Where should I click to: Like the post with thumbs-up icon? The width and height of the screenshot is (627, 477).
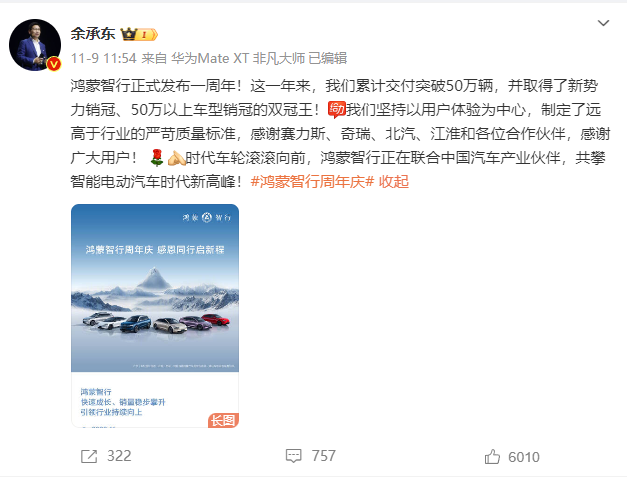point(492,457)
